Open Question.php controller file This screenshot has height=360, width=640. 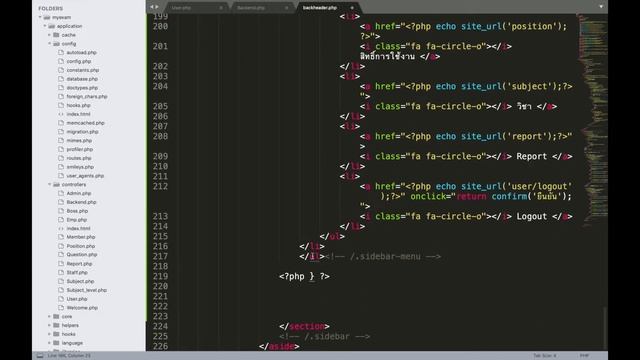(x=82, y=254)
